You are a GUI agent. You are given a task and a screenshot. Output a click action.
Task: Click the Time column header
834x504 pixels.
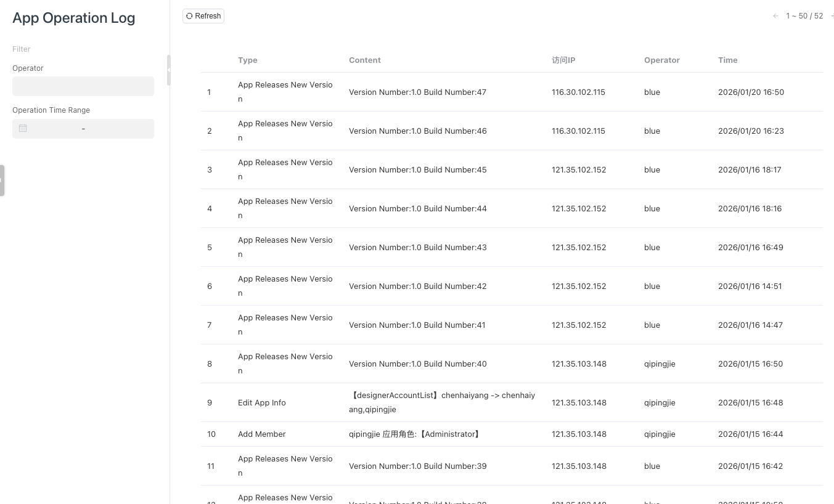[727, 60]
